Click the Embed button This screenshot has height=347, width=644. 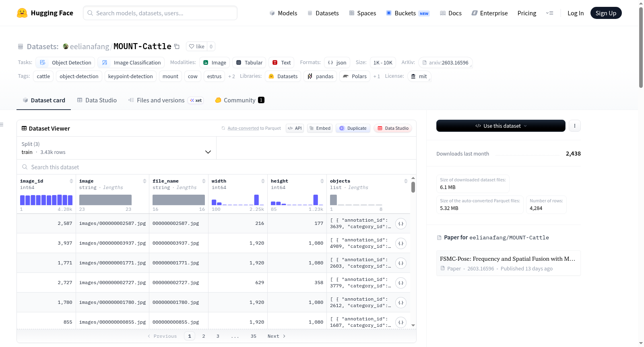tap(320, 128)
